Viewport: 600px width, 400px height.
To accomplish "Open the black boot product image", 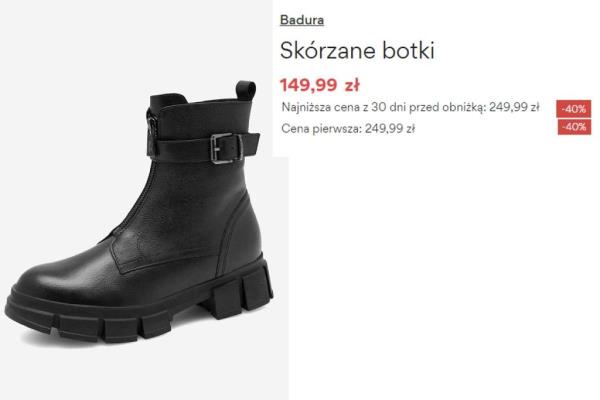I will 140,214.
